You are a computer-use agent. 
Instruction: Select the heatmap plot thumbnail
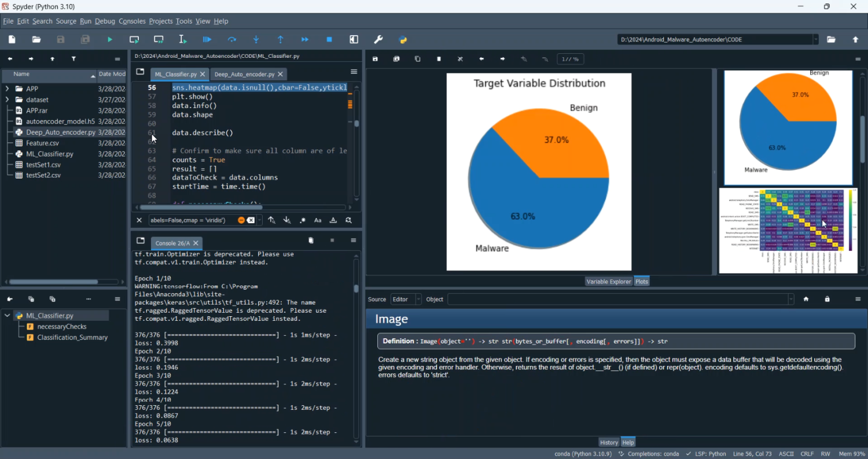click(x=788, y=230)
